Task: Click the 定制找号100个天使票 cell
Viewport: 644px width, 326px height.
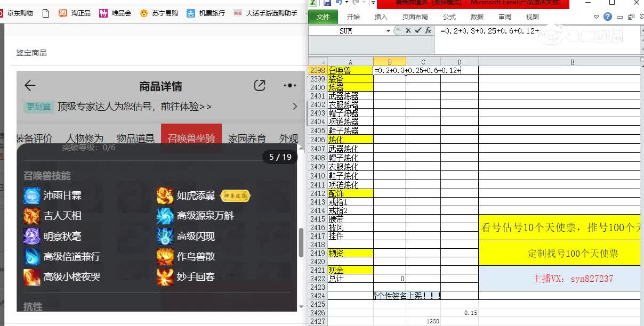Action: [559, 253]
